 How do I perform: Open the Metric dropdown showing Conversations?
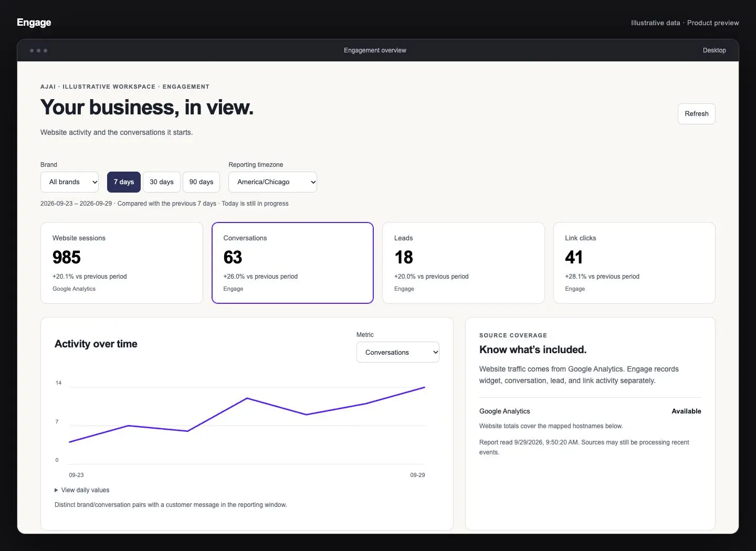[x=398, y=352]
